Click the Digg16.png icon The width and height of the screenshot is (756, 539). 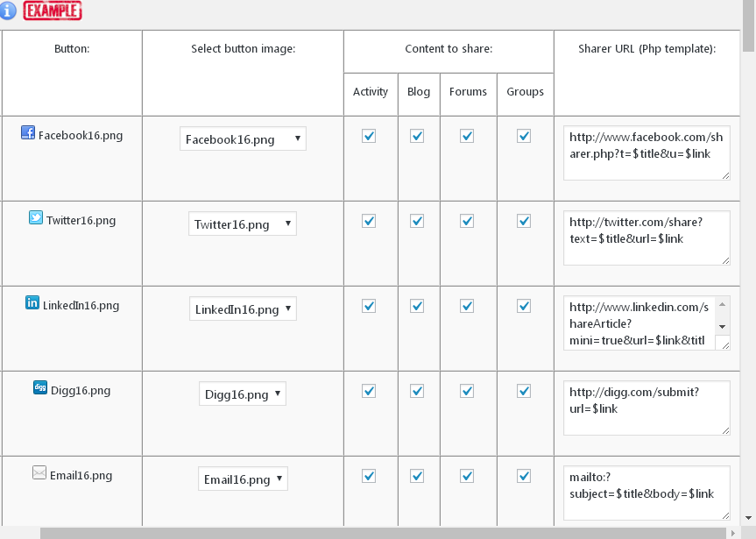click(x=40, y=387)
